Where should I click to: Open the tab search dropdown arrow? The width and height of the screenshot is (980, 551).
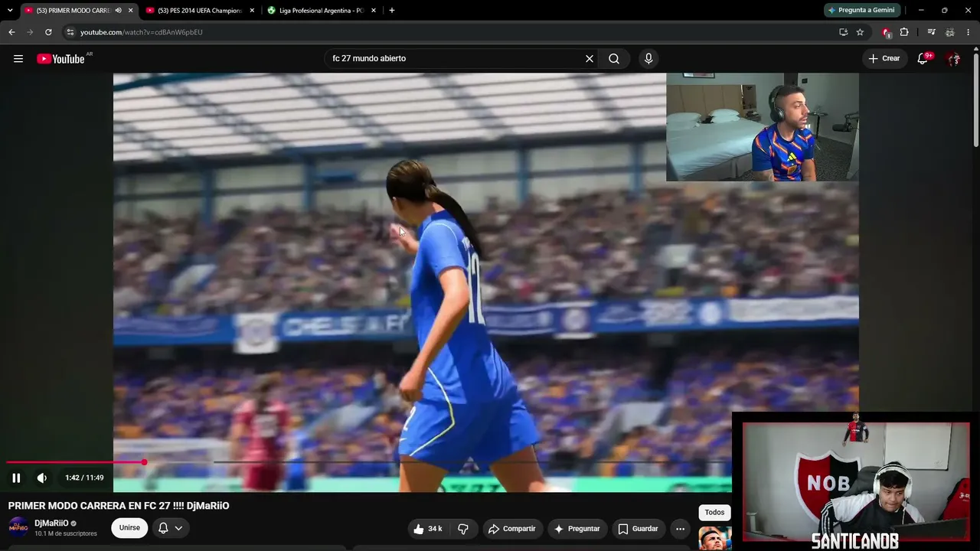pos(10,11)
